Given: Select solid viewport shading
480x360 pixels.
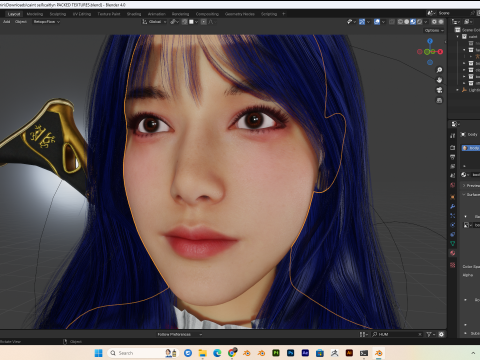Looking at the screenshot, I should pyautogui.click(x=407, y=22).
